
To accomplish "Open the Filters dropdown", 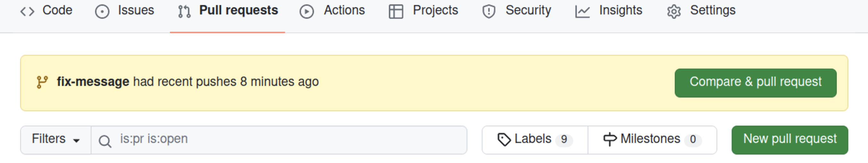I will 56,139.
